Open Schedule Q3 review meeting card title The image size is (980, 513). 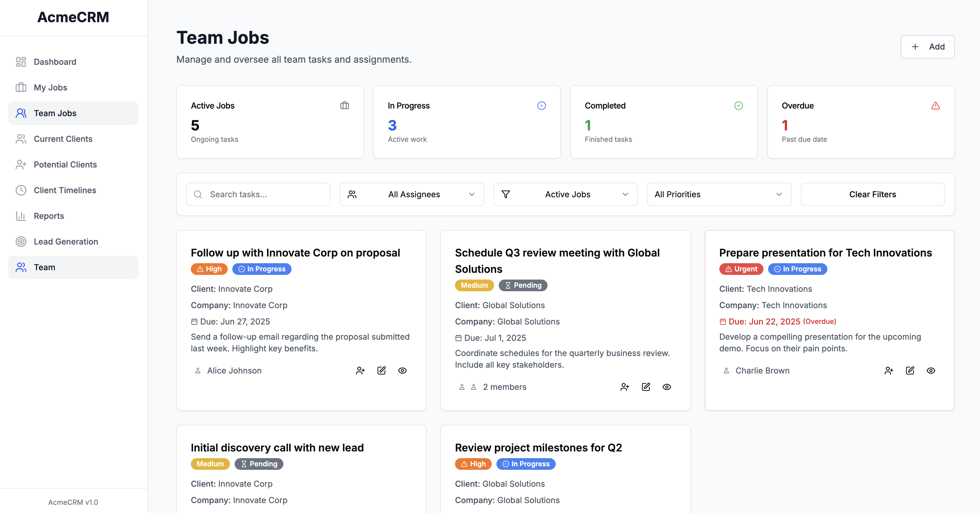click(x=557, y=261)
